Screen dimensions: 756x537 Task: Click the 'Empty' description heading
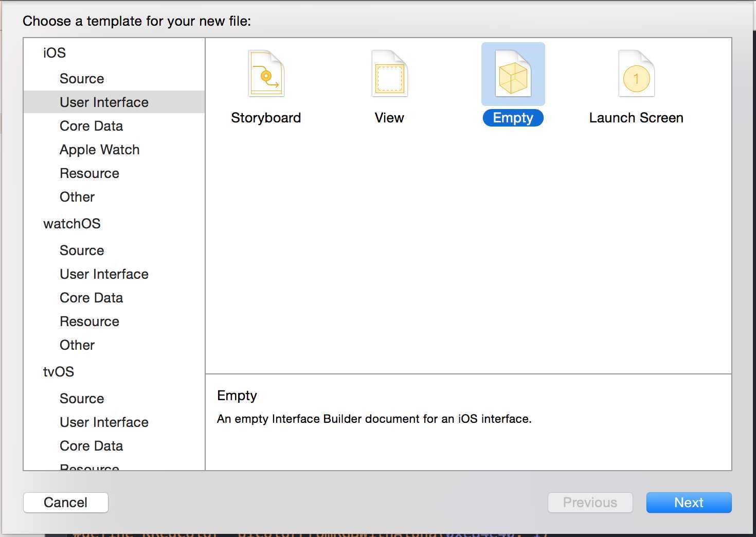coord(237,396)
